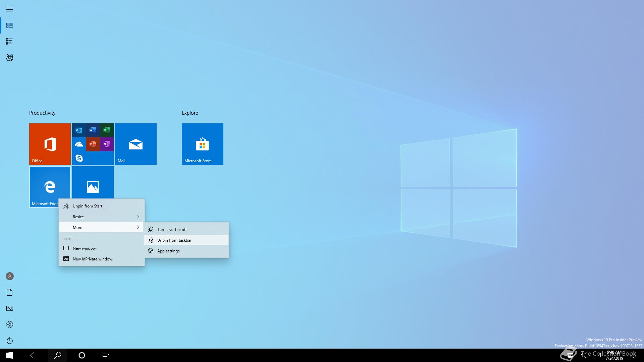Open Word in the Office folder tile
Screen dimensions: 644x362
coord(93,130)
